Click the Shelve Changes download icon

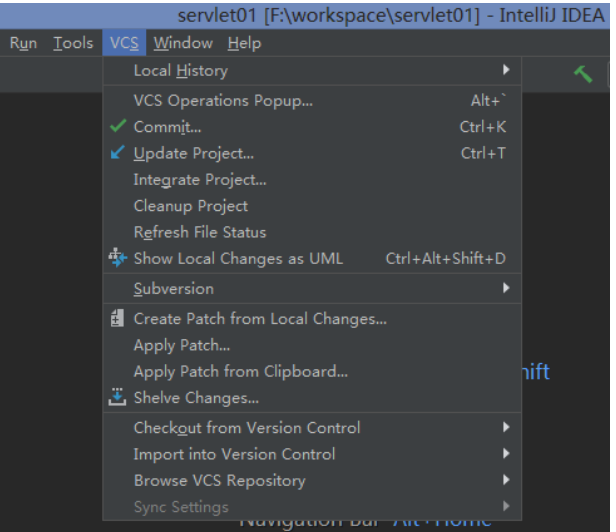117,397
